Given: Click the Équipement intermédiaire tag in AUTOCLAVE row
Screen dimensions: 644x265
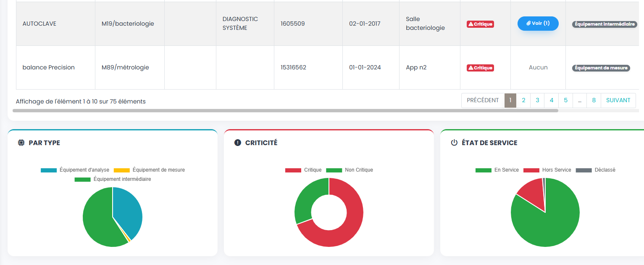Looking at the screenshot, I should click(605, 24).
